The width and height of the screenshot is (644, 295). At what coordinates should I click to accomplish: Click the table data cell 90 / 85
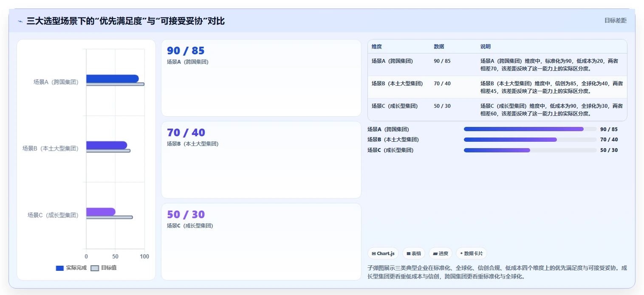442,61
